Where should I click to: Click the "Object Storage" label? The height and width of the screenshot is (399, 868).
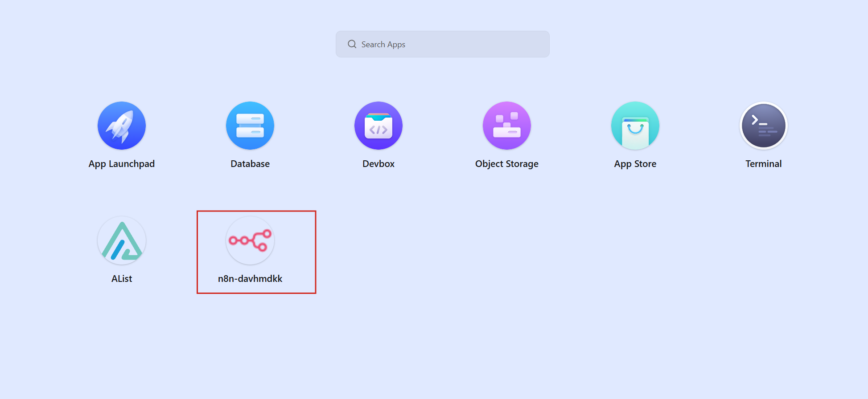507,164
